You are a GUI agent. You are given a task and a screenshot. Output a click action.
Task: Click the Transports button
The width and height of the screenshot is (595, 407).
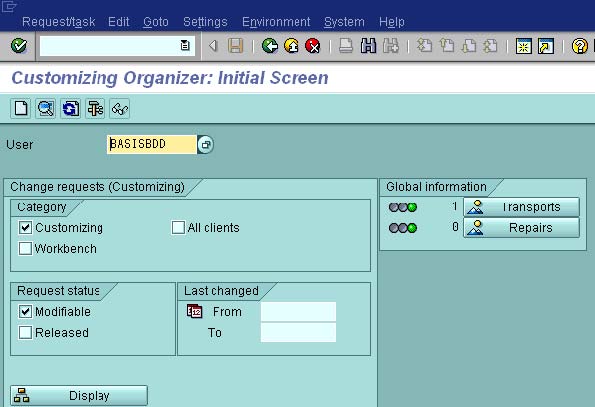tap(521, 207)
